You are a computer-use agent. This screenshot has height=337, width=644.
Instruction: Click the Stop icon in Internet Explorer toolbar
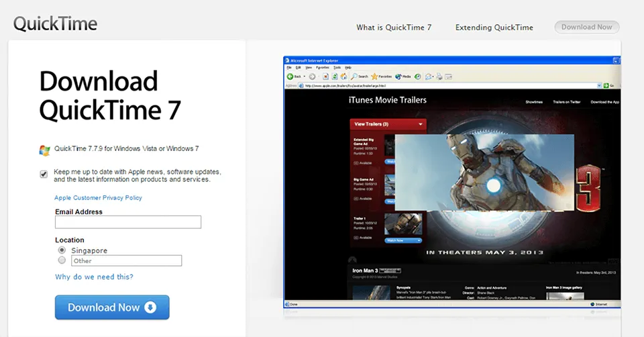pos(326,77)
